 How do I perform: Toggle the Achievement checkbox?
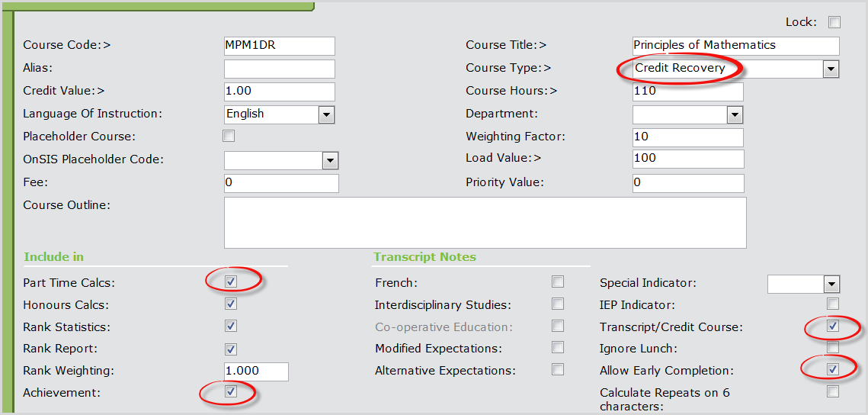[231, 392]
